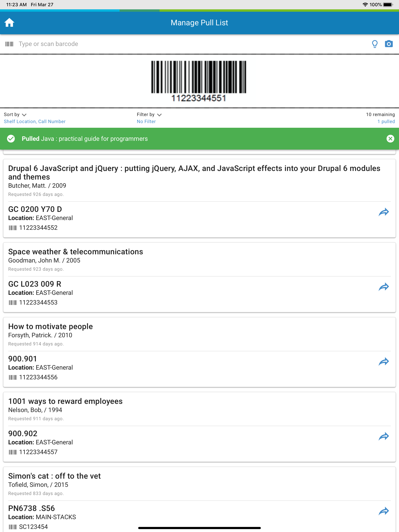The width and height of the screenshot is (399, 532).
Task: Select author line Nelson, Bob, / 1994
Action: click(x=35, y=410)
